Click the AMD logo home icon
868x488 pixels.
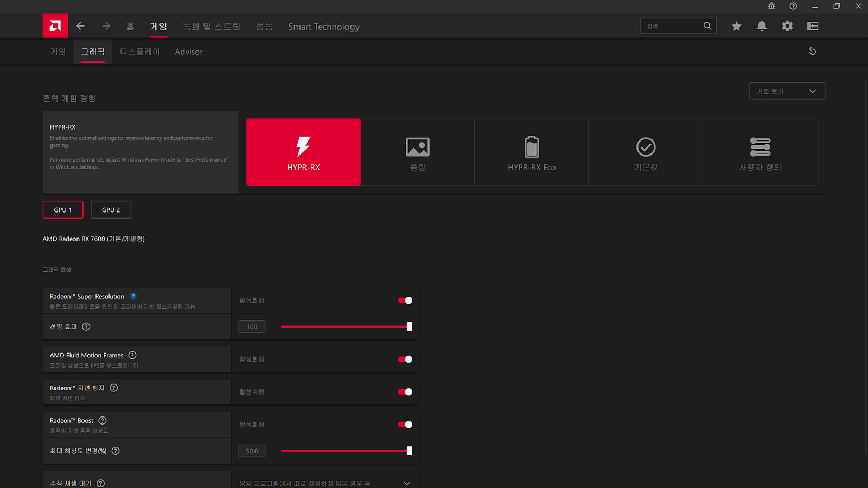(55, 26)
